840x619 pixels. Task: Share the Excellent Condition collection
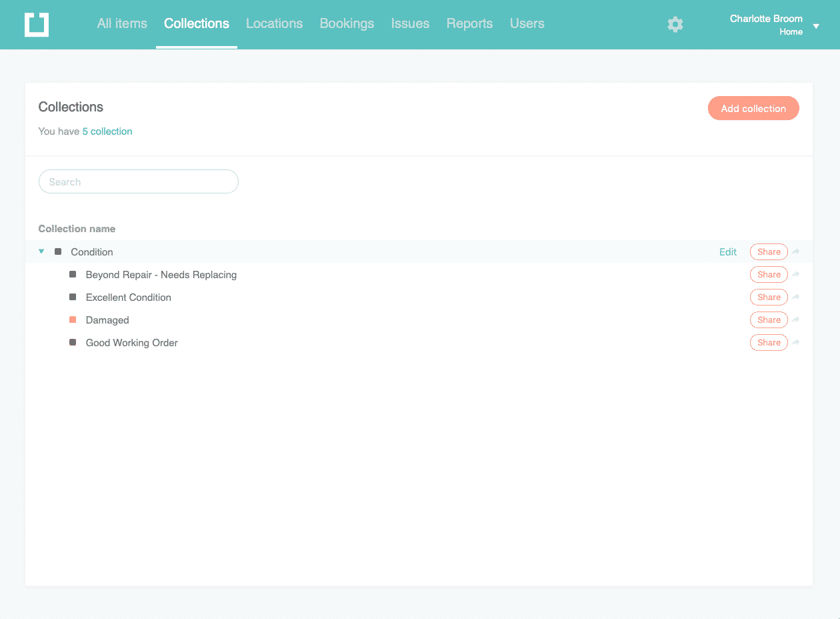pos(769,297)
